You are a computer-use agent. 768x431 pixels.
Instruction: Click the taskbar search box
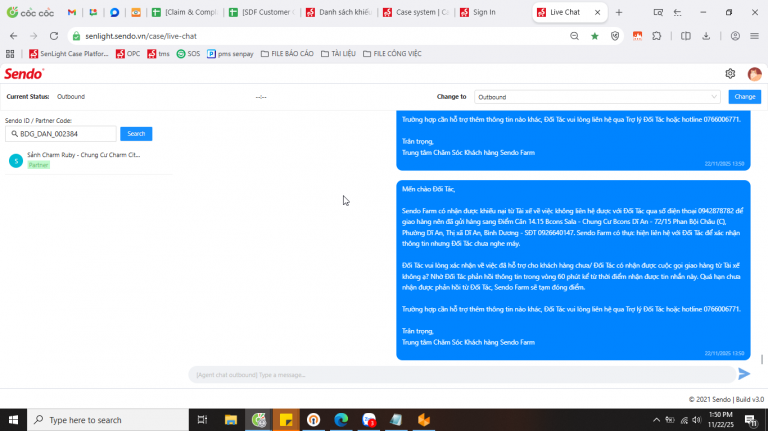(108, 420)
